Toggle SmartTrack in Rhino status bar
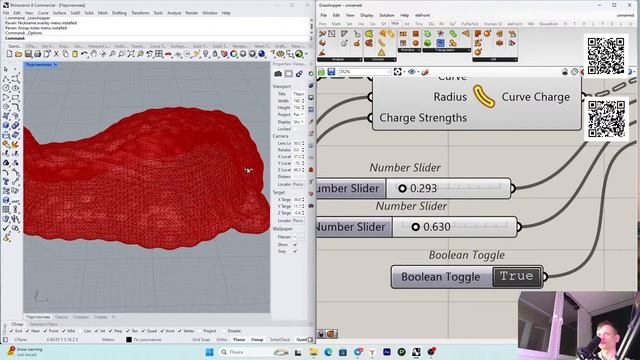The width and height of the screenshot is (640, 360). (x=280, y=340)
